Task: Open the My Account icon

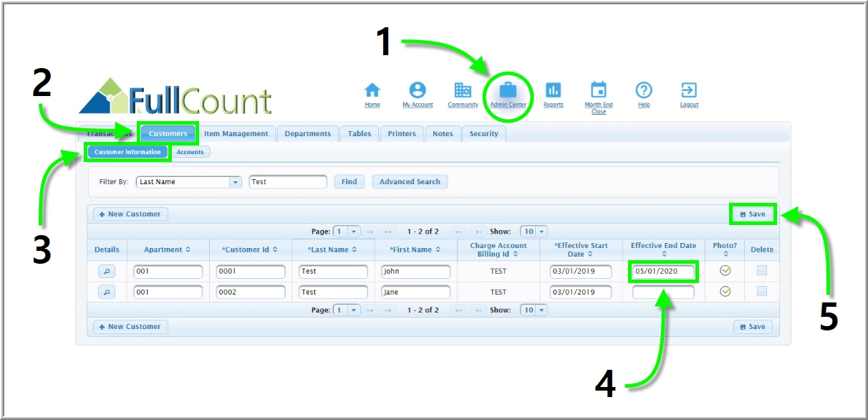Action: [418, 90]
